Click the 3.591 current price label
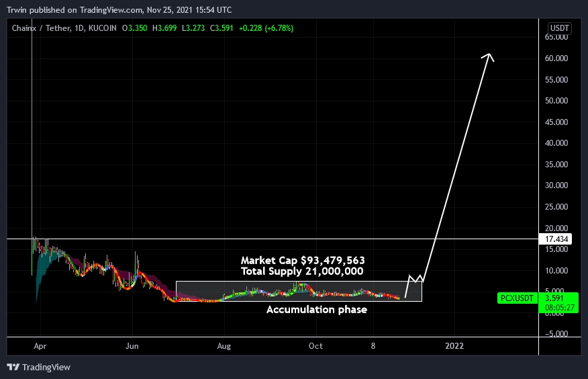 pyautogui.click(x=554, y=298)
